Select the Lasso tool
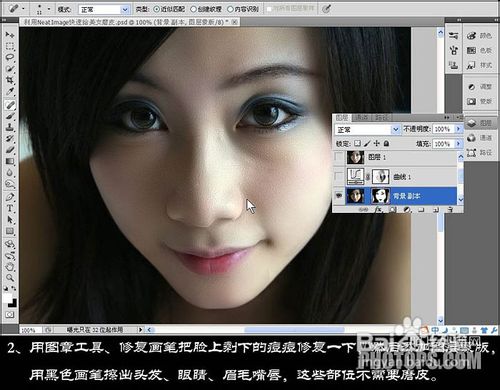500x390 pixels. [x=10, y=57]
